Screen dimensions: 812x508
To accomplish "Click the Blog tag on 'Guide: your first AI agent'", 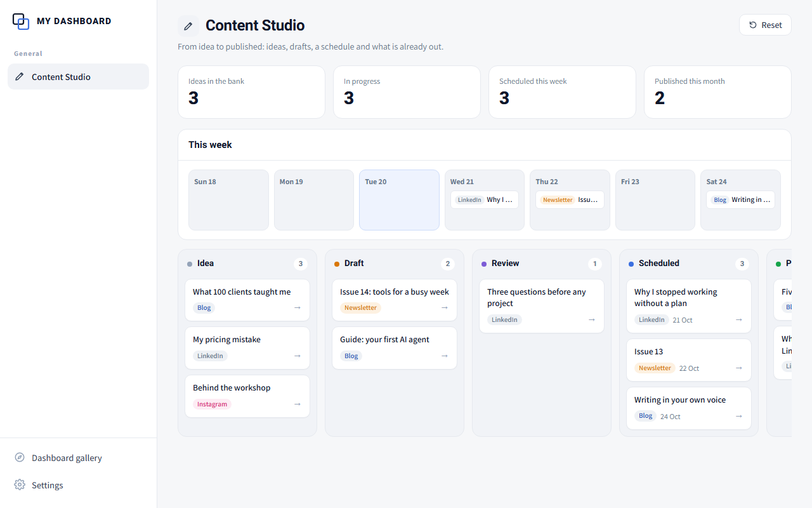I will coord(351,356).
